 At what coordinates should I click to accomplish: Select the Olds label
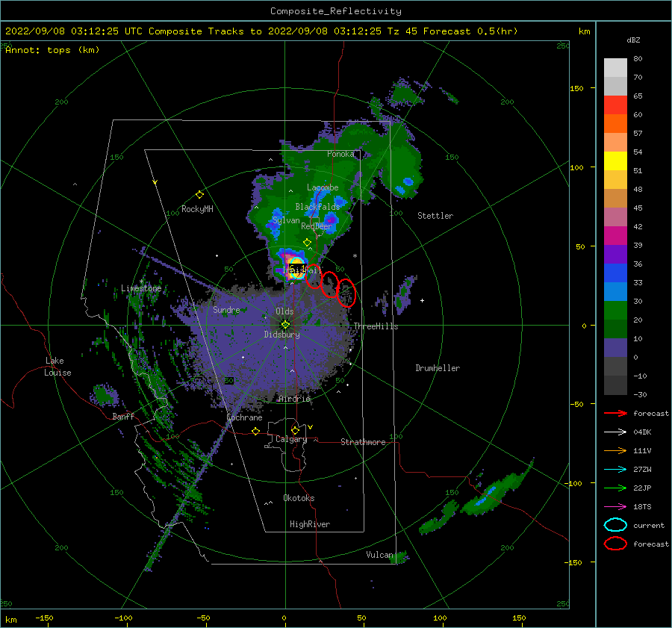(x=284, y=311)
